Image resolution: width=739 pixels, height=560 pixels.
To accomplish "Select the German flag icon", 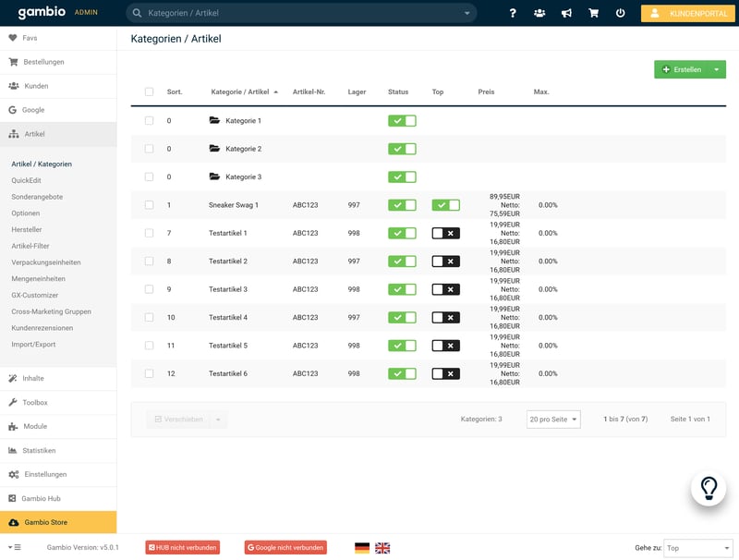I will 362,548.
